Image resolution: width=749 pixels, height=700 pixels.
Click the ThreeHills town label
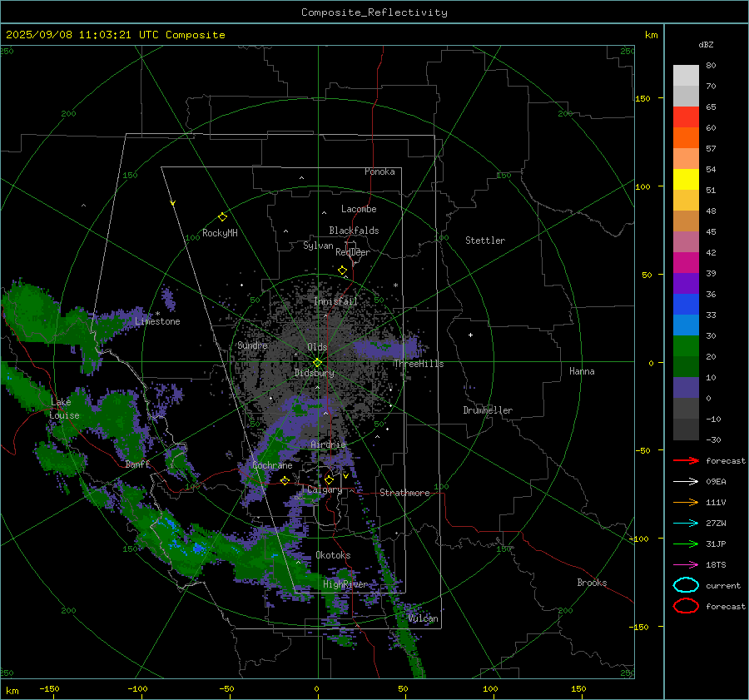419,364
